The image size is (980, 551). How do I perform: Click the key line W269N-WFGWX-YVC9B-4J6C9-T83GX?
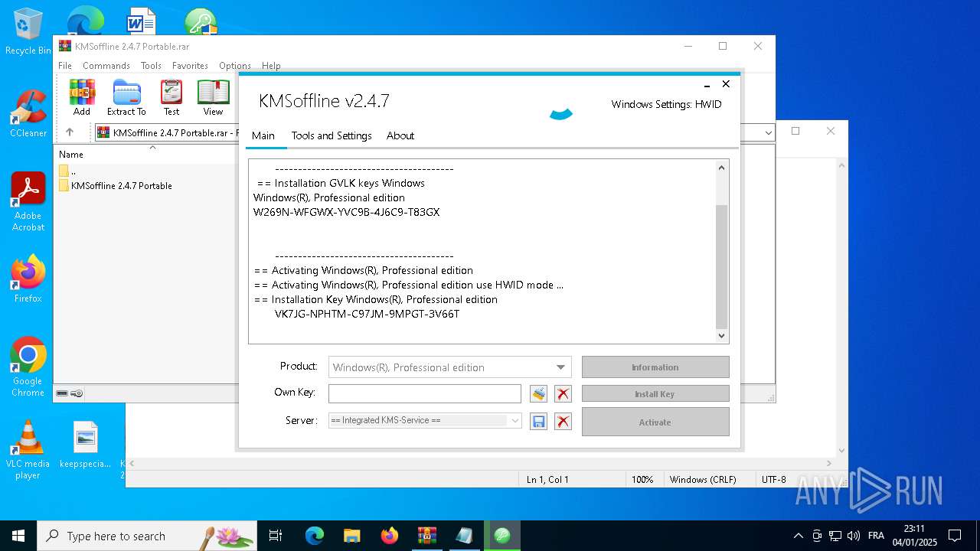click(x=347, y=212)
